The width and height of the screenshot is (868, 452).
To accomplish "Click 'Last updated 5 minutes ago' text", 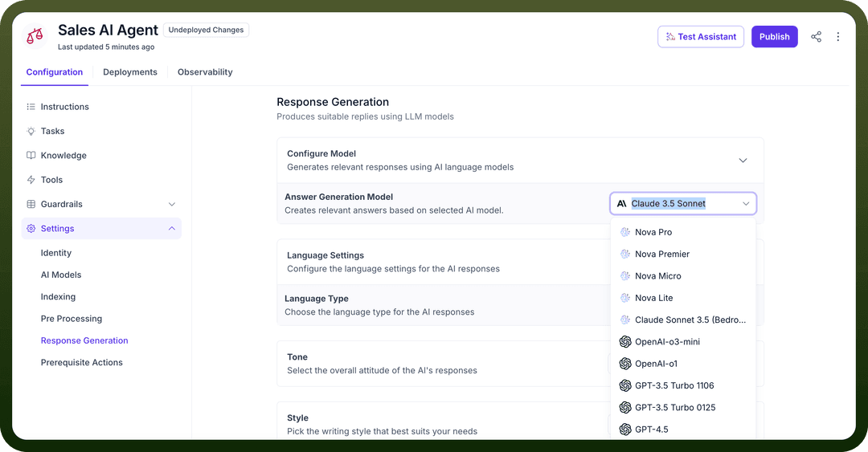I will click(x=106, y=47).
